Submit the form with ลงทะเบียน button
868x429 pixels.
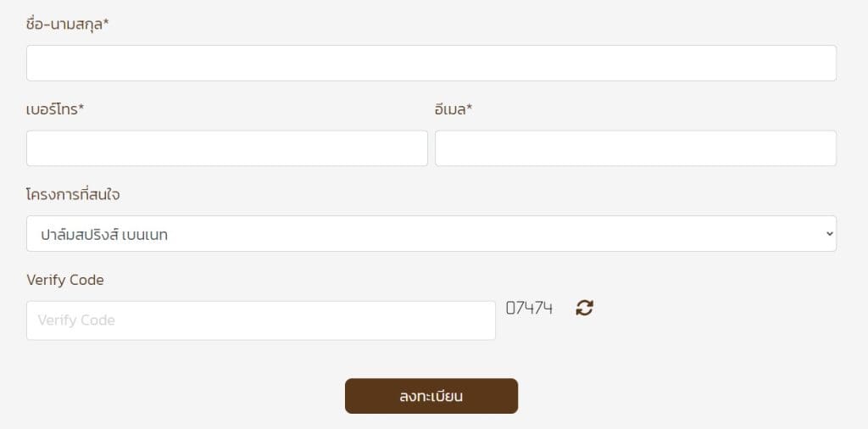[x=431, y=396]
